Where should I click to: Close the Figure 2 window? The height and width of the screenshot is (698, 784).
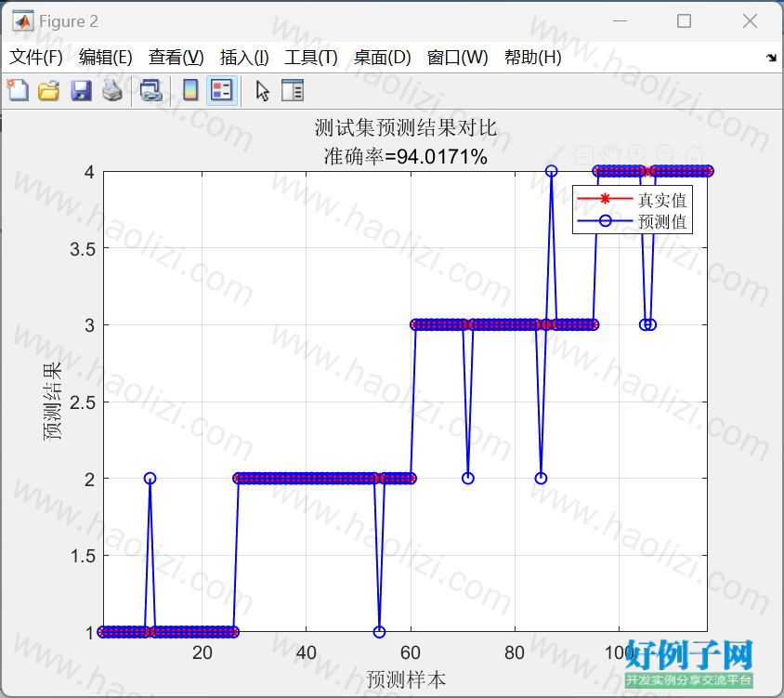tap(750, 21)
